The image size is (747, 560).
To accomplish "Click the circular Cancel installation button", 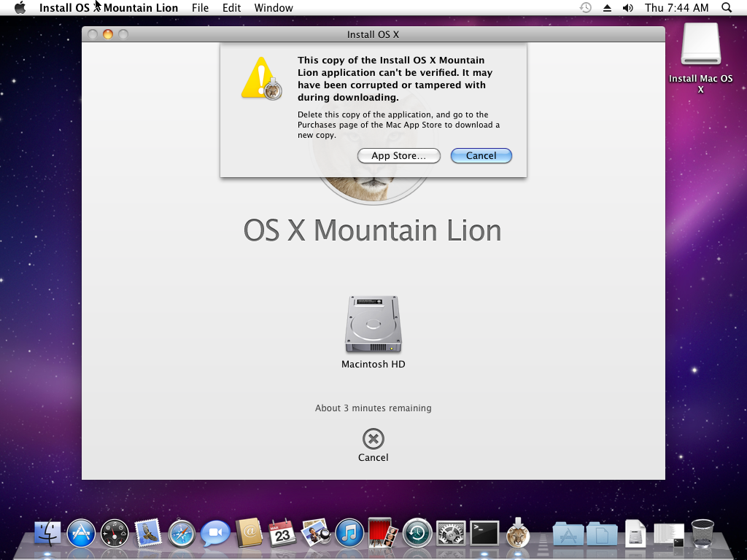I will click(x=373, y=438).
